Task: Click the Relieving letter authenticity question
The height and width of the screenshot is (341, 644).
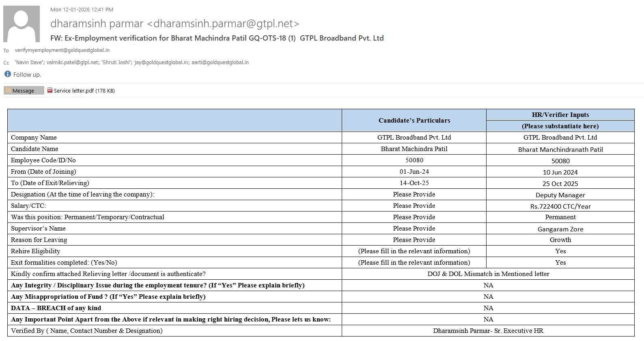Action: tap(108, 274)
